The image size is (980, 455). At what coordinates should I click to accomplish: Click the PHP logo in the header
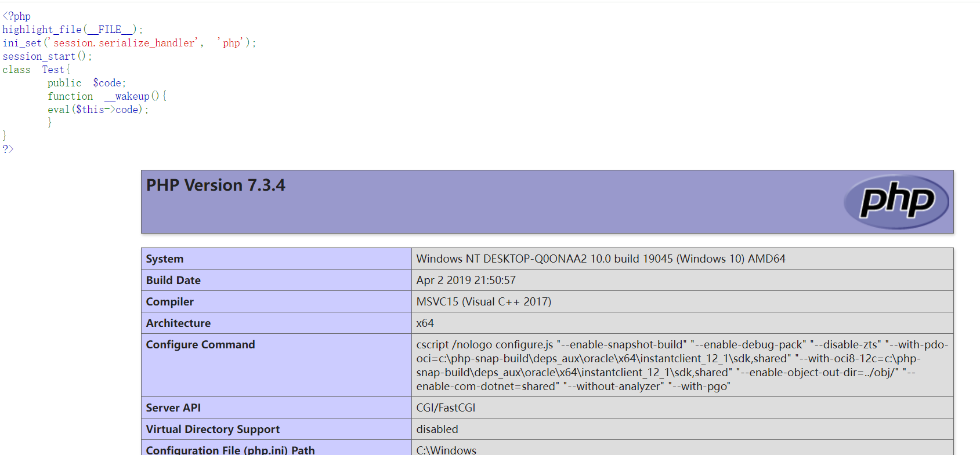coord(896,202)
